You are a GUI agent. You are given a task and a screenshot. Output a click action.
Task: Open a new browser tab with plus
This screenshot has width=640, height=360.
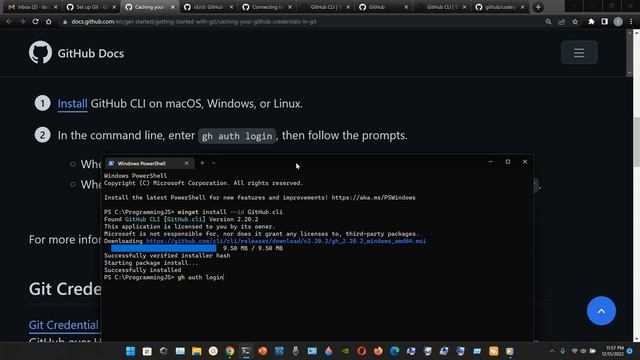tap(538, 7)
